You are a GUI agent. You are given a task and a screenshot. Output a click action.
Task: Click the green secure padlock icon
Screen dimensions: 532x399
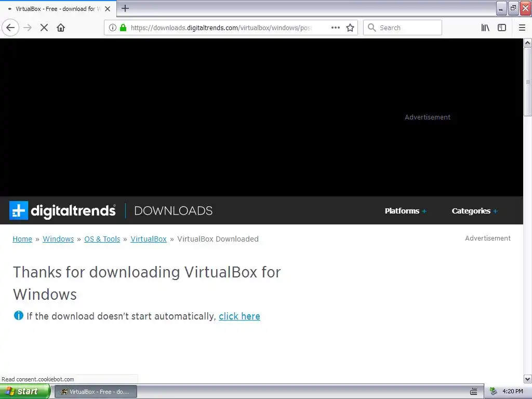[x=123, y=28]
